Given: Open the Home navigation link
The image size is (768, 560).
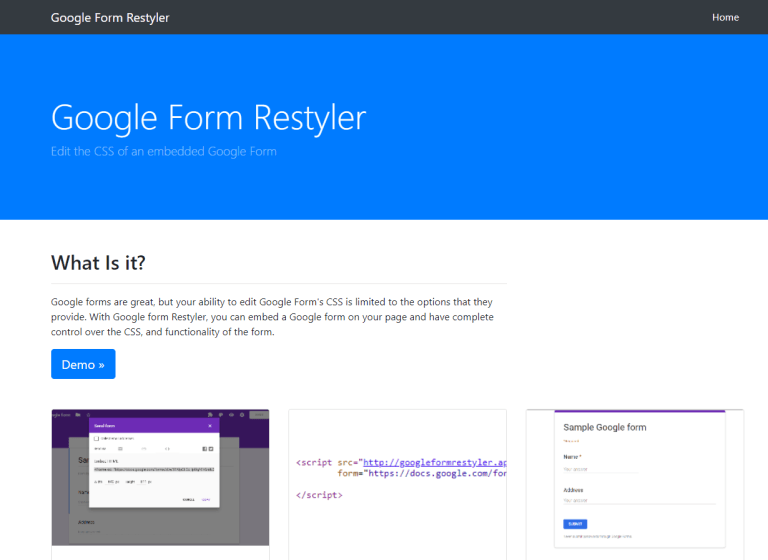Looking at the screenshot, I should tap(725, 17).
